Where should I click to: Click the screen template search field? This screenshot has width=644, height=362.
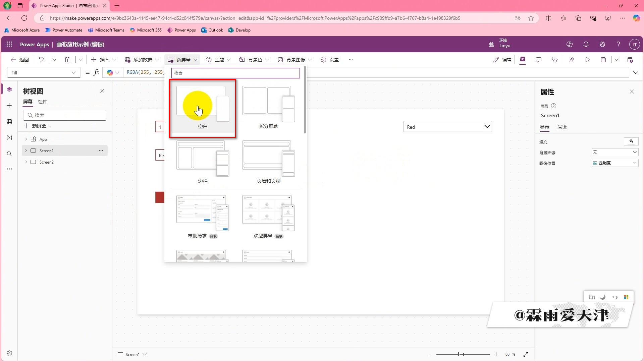point(235,73)
